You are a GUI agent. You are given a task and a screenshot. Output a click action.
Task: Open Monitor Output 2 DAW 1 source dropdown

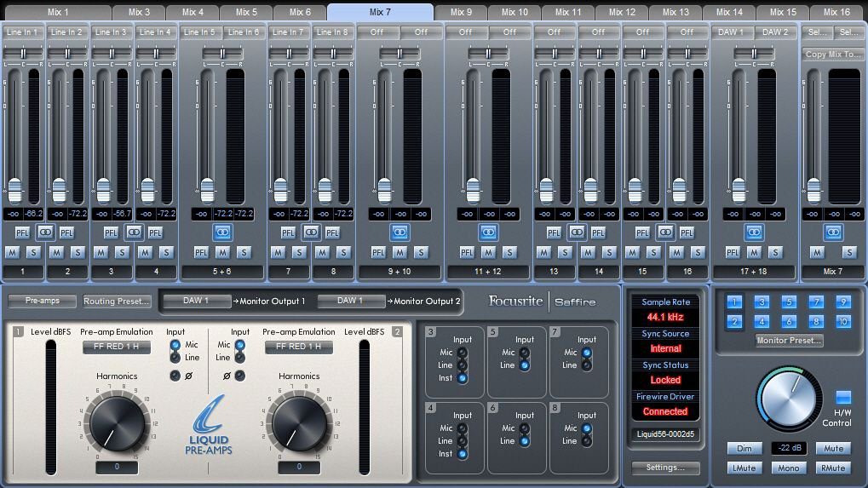(x=350, y=301)
